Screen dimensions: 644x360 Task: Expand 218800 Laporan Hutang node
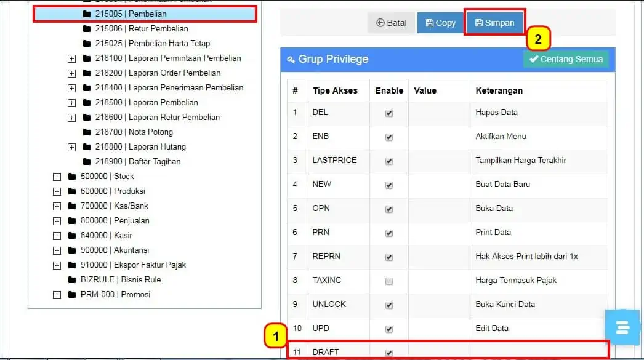71,147
